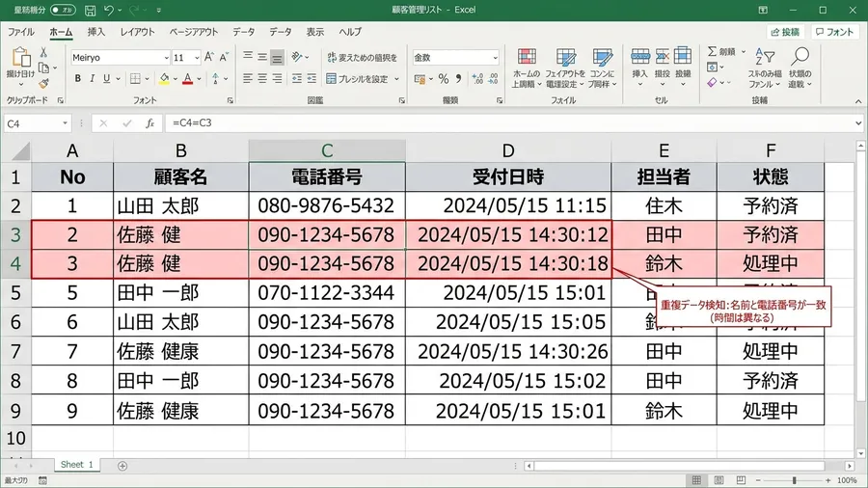Increase the cell indent
Screen dimensions: 868x488
[312, 78]
